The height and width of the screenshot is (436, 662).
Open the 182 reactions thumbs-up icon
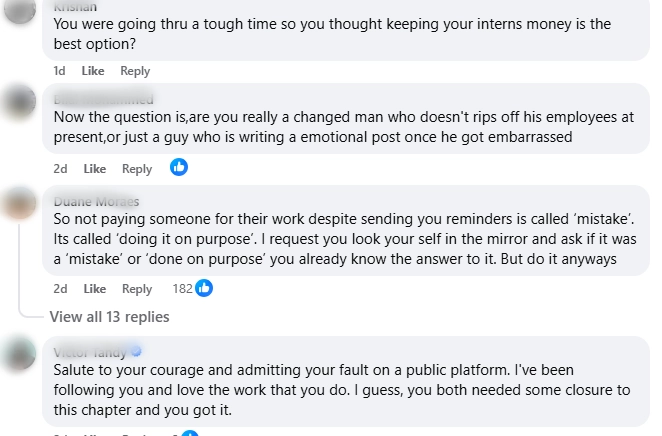[204, 288]
